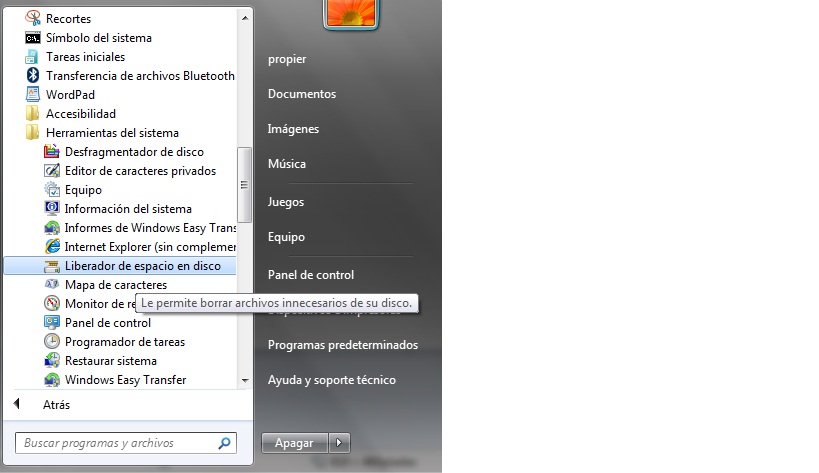
Task: Click the Restaurar sistema icon
Action: coord(52,360)
